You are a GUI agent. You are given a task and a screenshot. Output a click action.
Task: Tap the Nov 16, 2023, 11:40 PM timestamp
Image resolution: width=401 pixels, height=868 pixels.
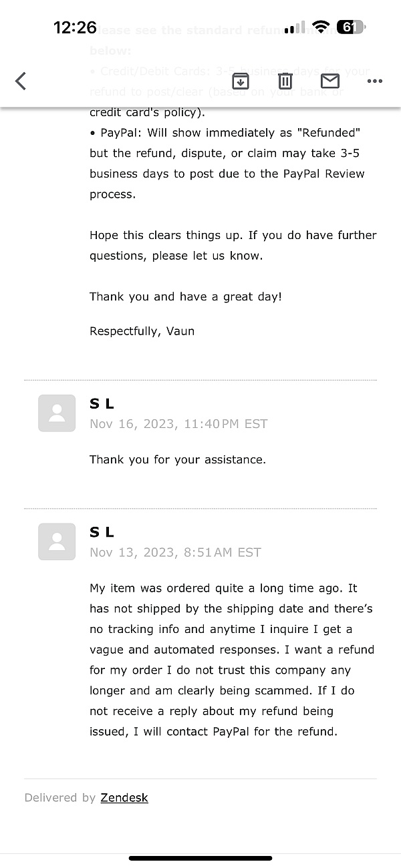tap(178, 423)
